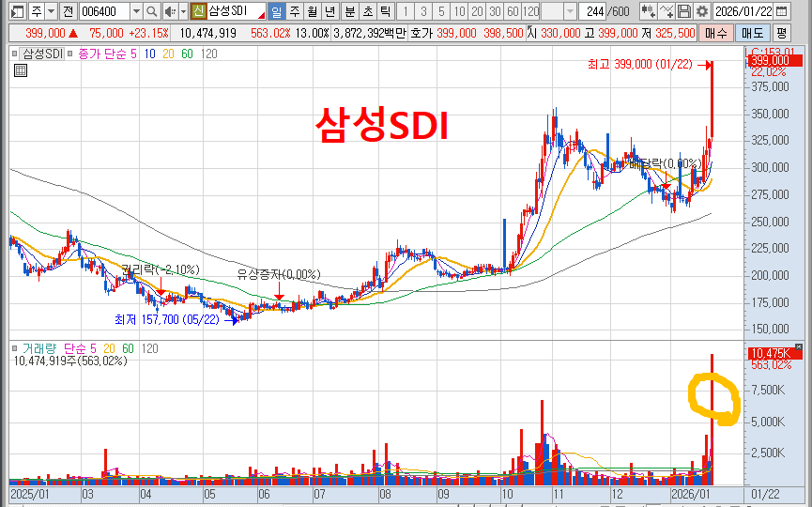Image resolution: width=812 pixels, height=507 pixels.
Task: Select the 틱 tick chart period
Action: [386, 11]
